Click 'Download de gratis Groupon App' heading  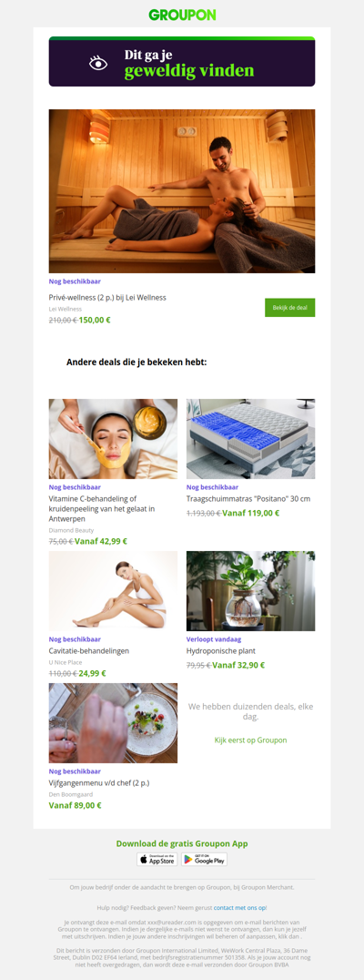(x=182, y=843)
